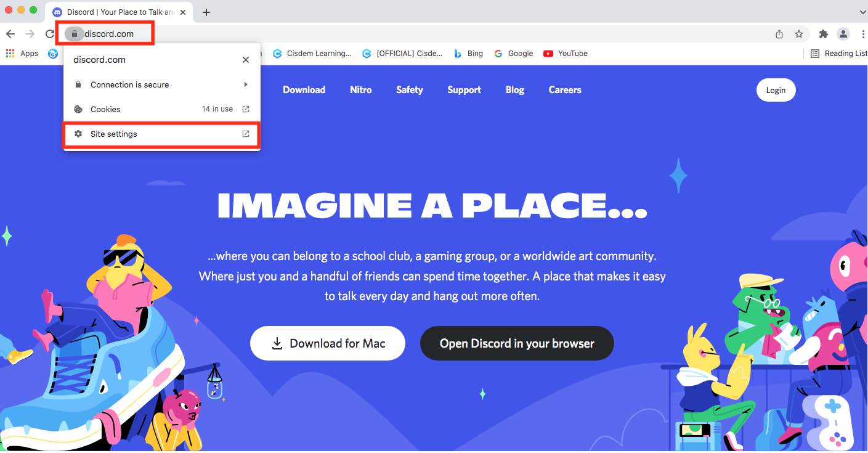Open the Google bookmark

click(x=513, y=54)
